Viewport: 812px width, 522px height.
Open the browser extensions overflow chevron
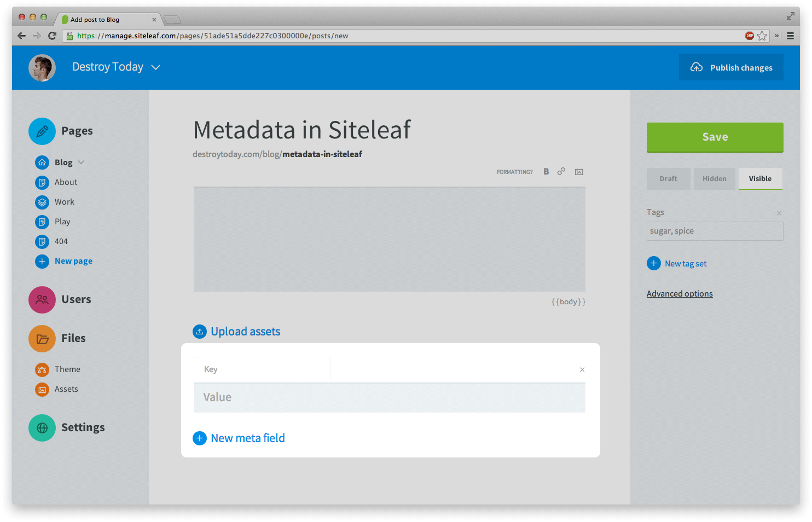click(776, 36)
